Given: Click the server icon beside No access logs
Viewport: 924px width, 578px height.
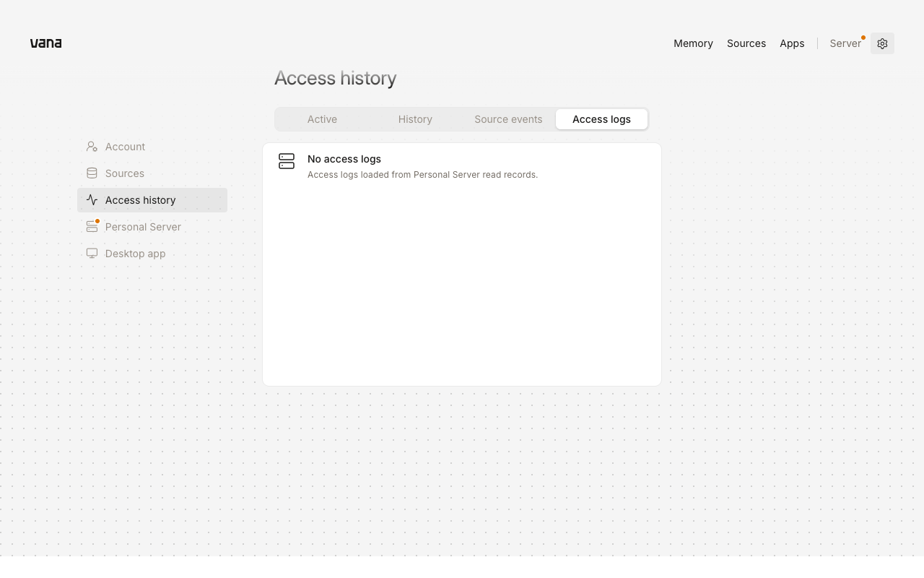Looking at the screenshot, I should coord(287,161).
